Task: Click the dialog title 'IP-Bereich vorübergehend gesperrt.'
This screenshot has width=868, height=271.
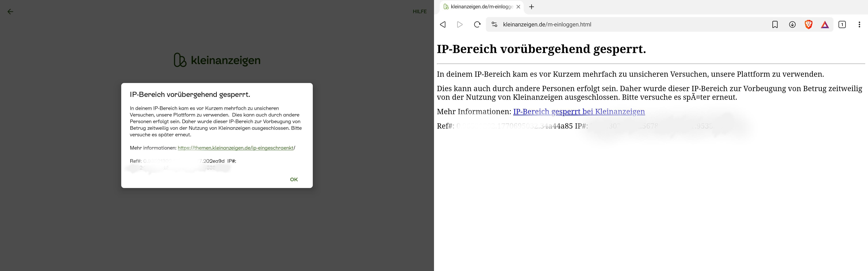Action: tap(190, 95)
